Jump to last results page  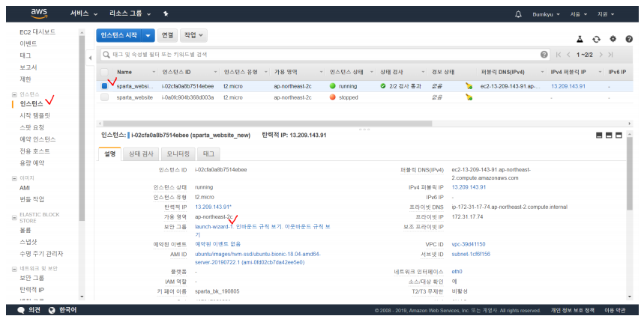click(611, 55)
